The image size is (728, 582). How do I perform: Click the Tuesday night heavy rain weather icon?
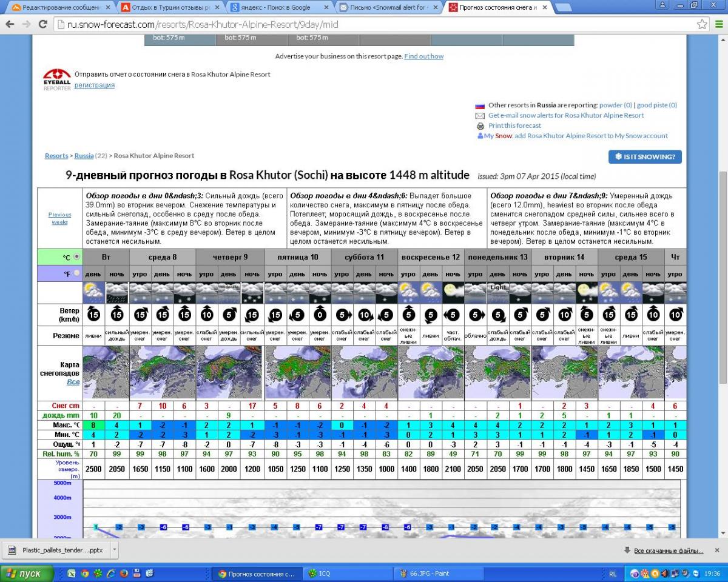pos(117,293)
